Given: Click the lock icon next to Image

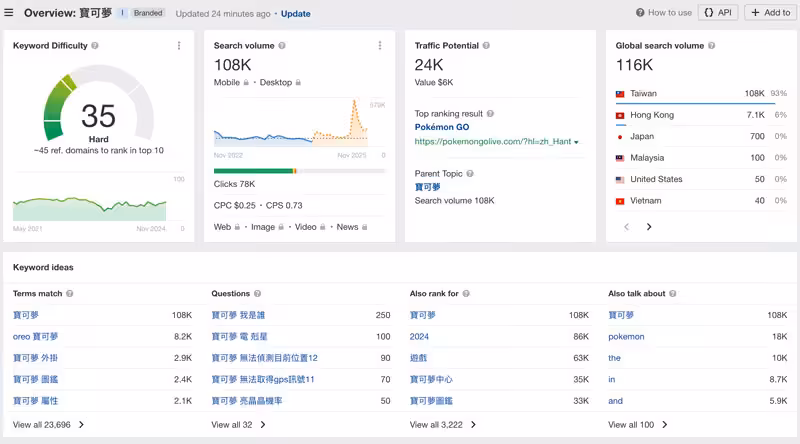Looking at the screenshot, I should [281, 227].
